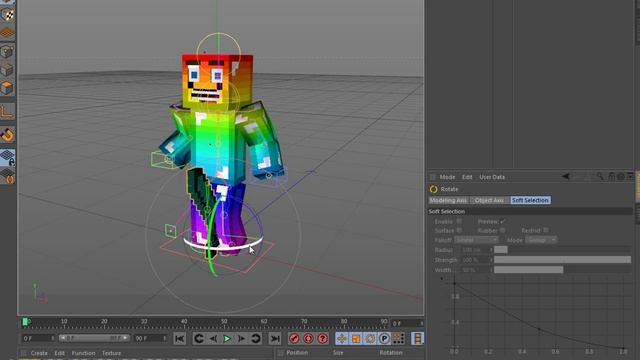The image size is (640, 360).
Task: Click the Attributes search magnifier icon
Action: click(600, 177)
